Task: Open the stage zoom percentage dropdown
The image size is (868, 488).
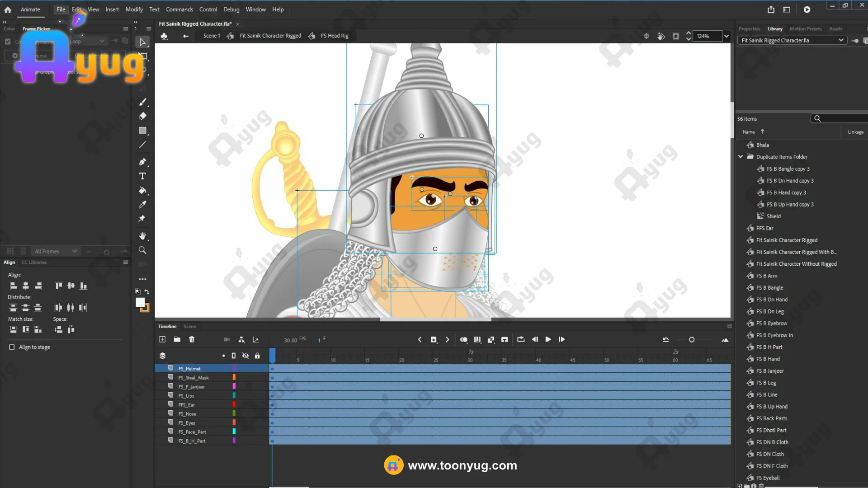Action: point(726,36)
